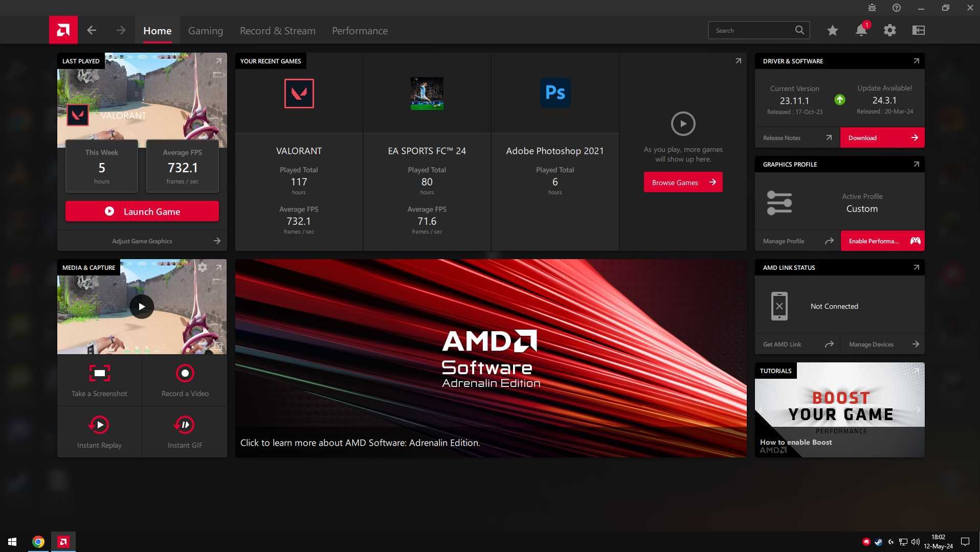Expand the Last Played panel arrow
The height and width of the screenshot is (552, 980).
click(x=219, y=61)
